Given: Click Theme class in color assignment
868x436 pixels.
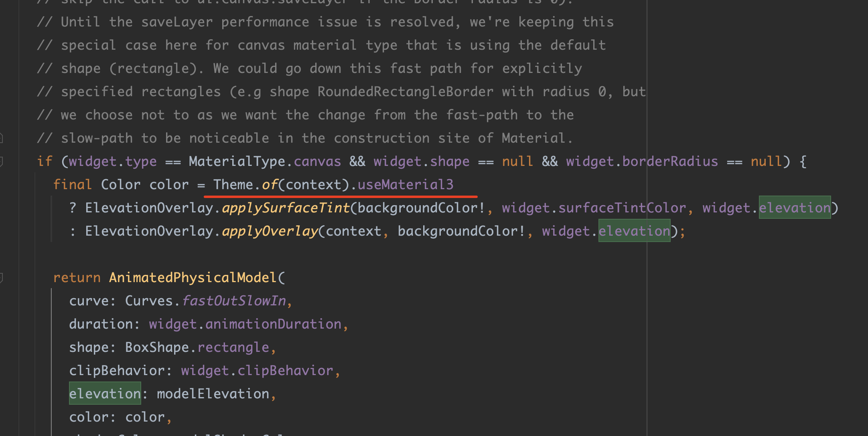Looking at the screenshot, I should (233, 185).
